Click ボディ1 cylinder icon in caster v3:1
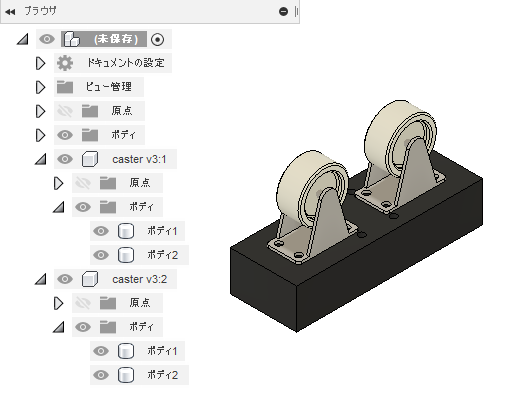Screen dimensions: 508x416 point(126,231)
